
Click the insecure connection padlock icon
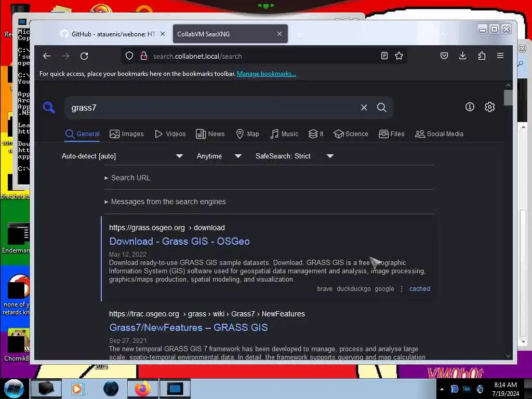click(144, 56)
